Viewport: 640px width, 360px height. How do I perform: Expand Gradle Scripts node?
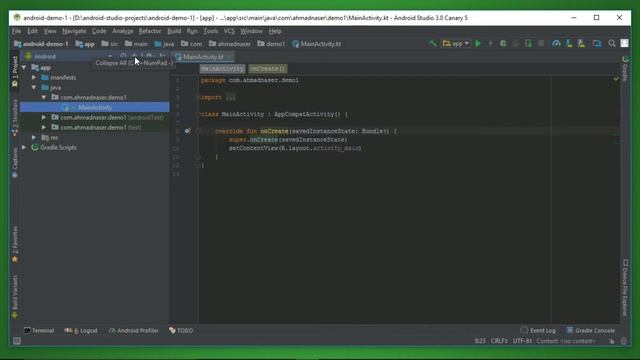point(24,147)
